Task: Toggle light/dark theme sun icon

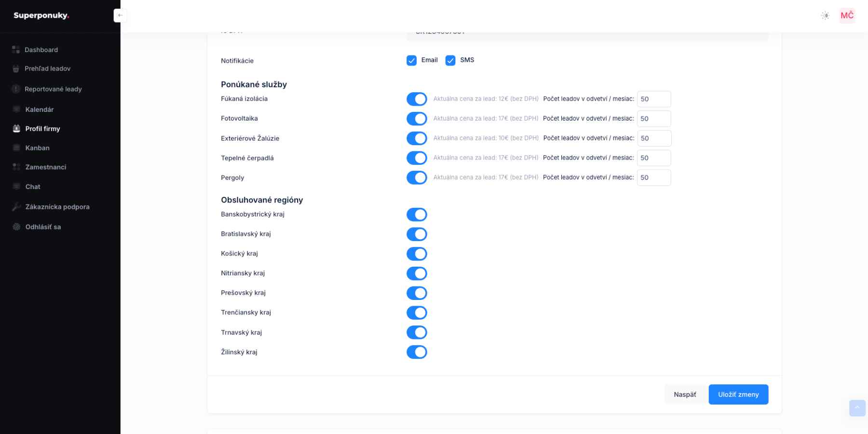Action: coord(825,15)
